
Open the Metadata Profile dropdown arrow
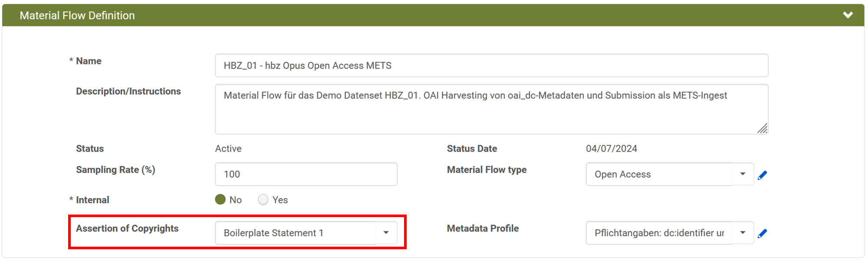(743, 233)
